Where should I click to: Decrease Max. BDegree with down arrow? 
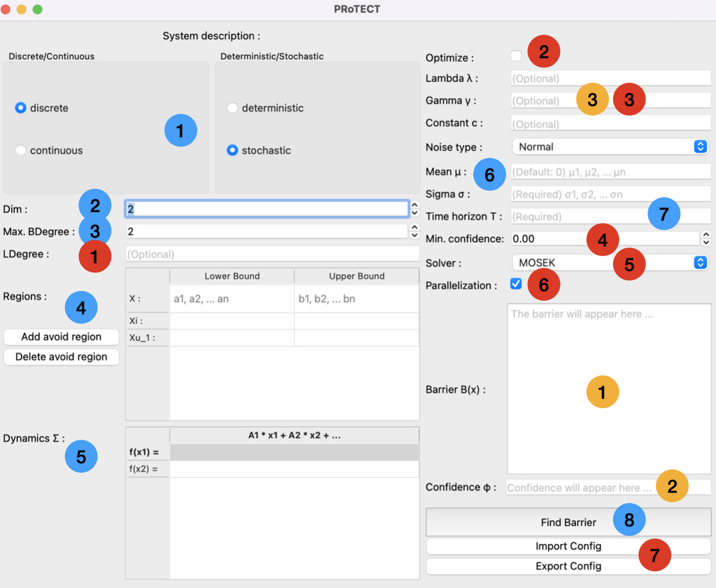point(415,235)
